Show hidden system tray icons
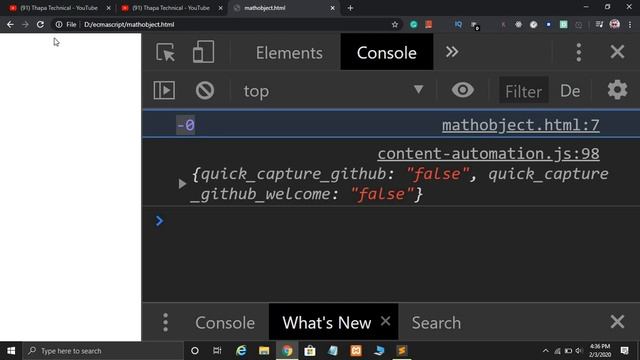The width and height of the screenshot is (640, 360). 546,351
